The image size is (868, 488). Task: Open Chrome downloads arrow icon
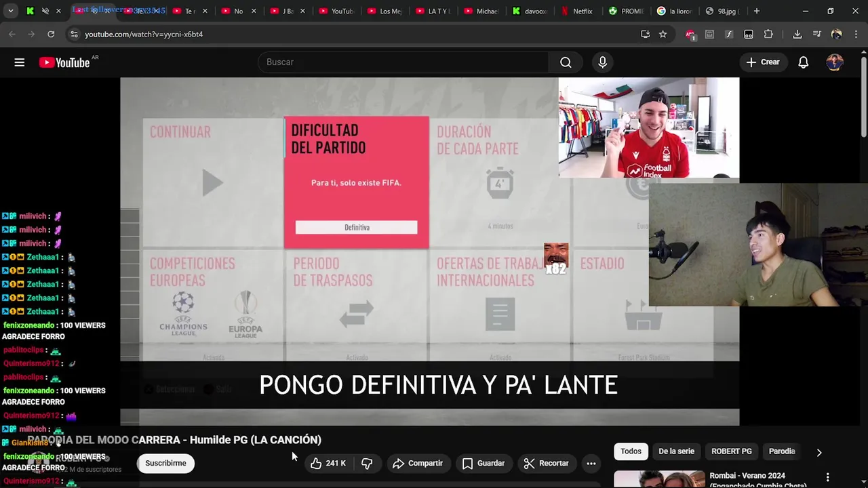[x=797, y=34]
